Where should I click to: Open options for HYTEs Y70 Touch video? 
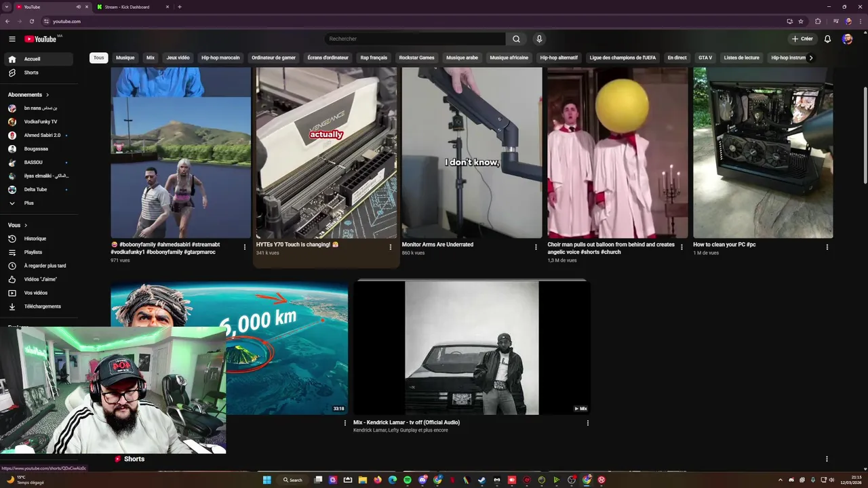(x=390, y=247)
